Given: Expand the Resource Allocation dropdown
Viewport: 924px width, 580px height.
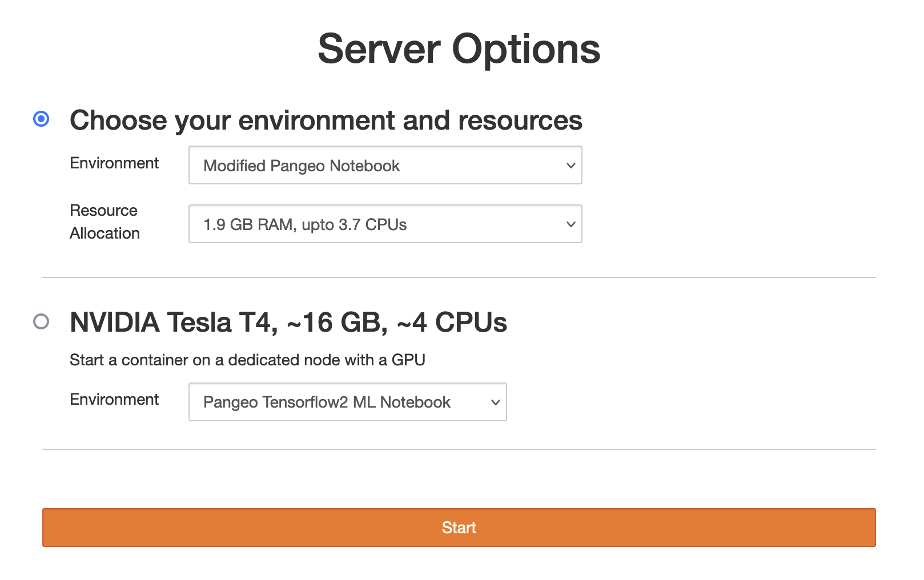Looking at the screenshot, I should (385, 224).
